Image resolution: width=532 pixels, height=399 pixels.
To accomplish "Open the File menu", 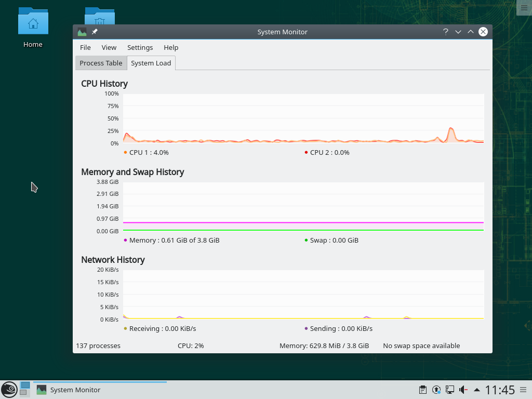I will tap(85, 47).
